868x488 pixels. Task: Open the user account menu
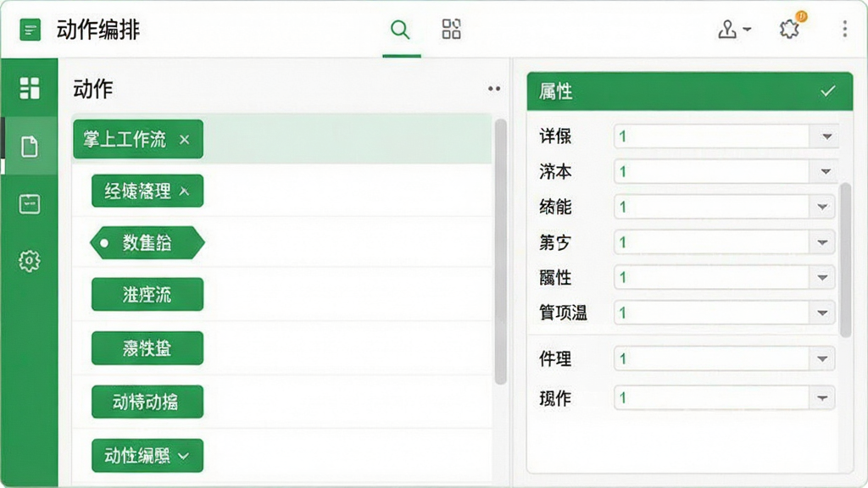(x=734, y=29)
